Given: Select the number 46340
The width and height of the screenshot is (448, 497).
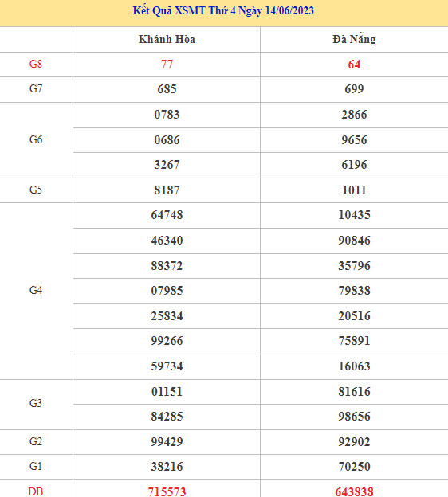Looking at the screenshot, I should [167, 241].
